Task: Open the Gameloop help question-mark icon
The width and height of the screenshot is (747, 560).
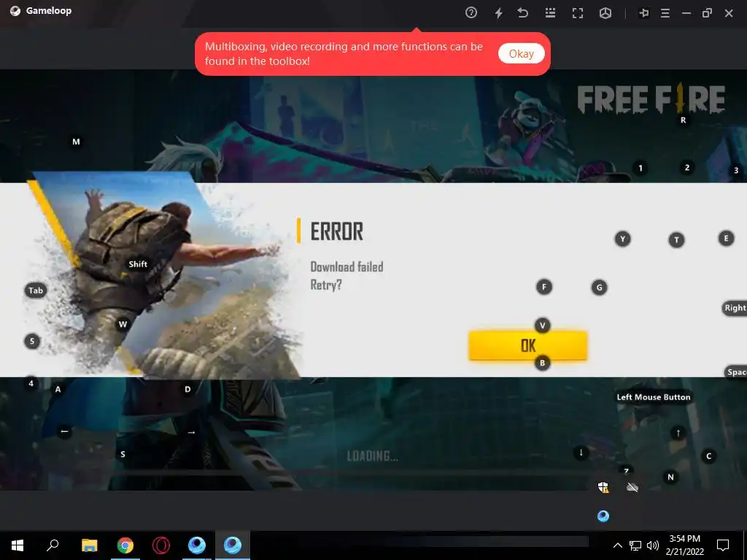Action: [x=471, y=12]
